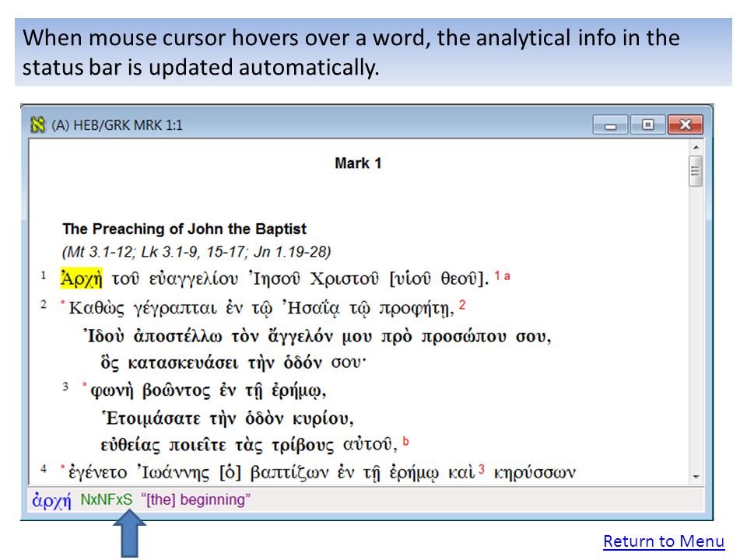Open red footnote marker a after verse 1

click(507, 276)
